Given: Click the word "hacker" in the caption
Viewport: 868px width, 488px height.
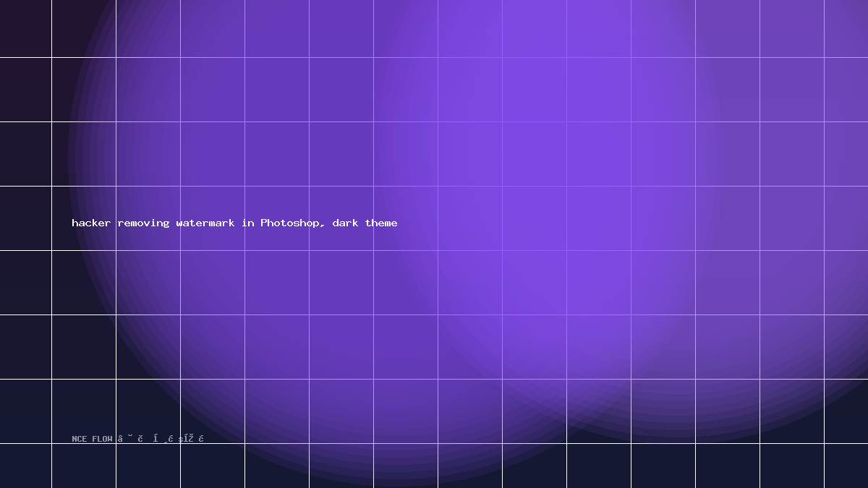Looking at the screenshot, I should [91, 223].
